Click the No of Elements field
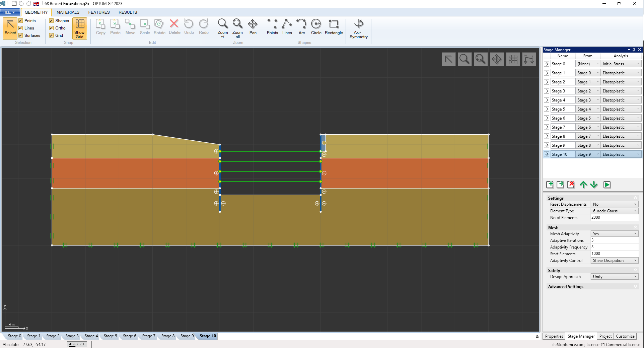This screenshot has height=348, width=644. click(615, 218)
